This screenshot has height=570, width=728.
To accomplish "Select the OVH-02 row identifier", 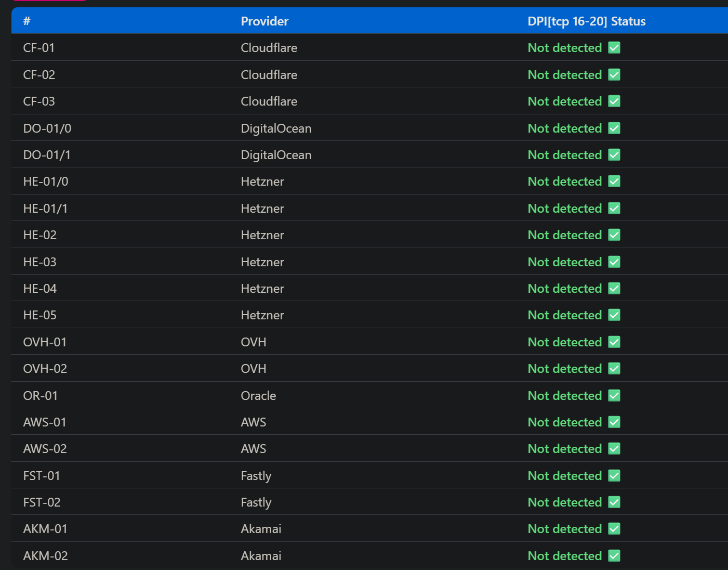I will click(45, 368).
